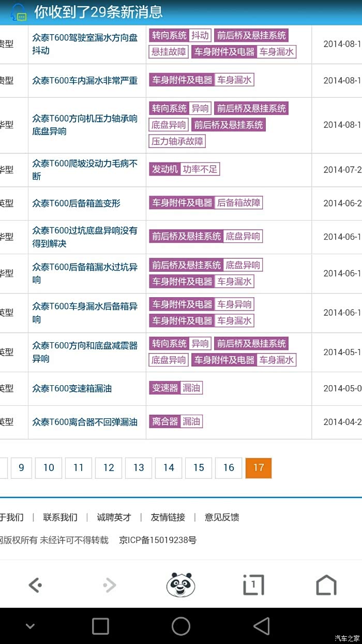Go to page 12

(x=109, y=468)
